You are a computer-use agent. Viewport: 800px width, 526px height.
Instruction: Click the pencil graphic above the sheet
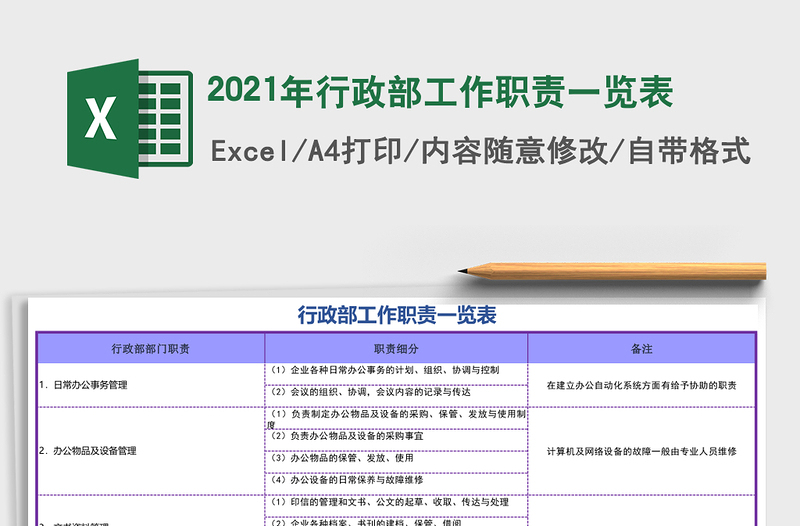610,269
